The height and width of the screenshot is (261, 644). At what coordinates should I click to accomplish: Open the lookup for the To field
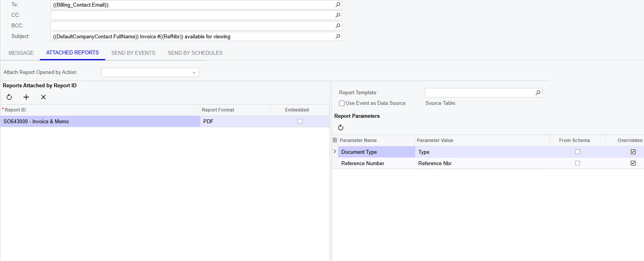(338, 5)
